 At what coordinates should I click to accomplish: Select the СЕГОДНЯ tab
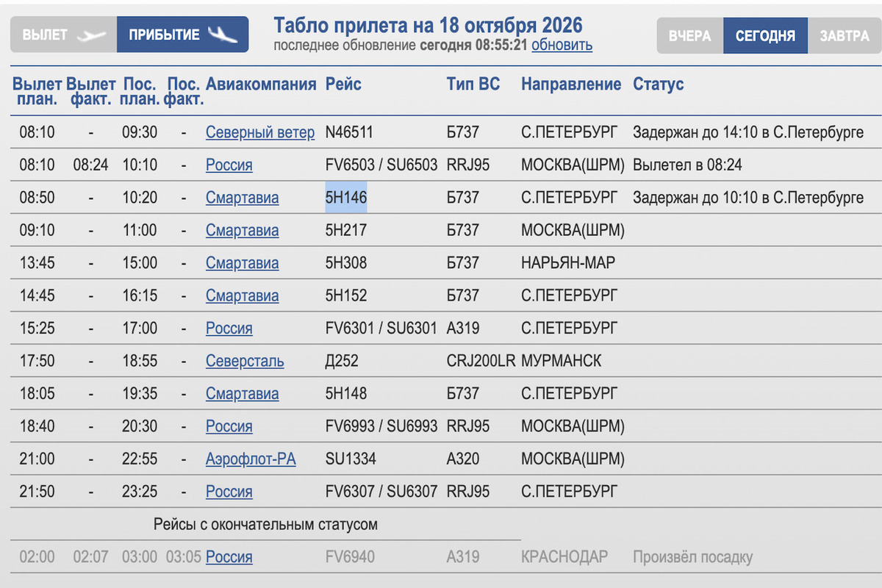[765, 35]
